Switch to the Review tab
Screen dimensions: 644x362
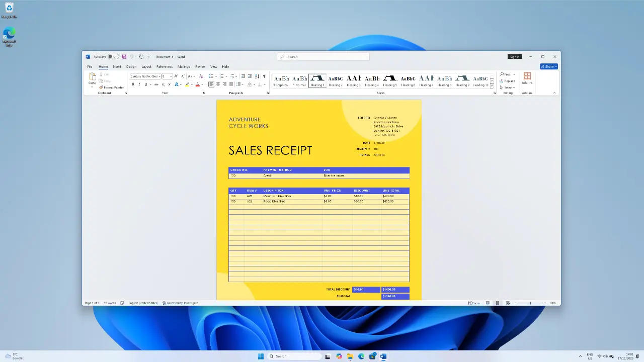200,66
